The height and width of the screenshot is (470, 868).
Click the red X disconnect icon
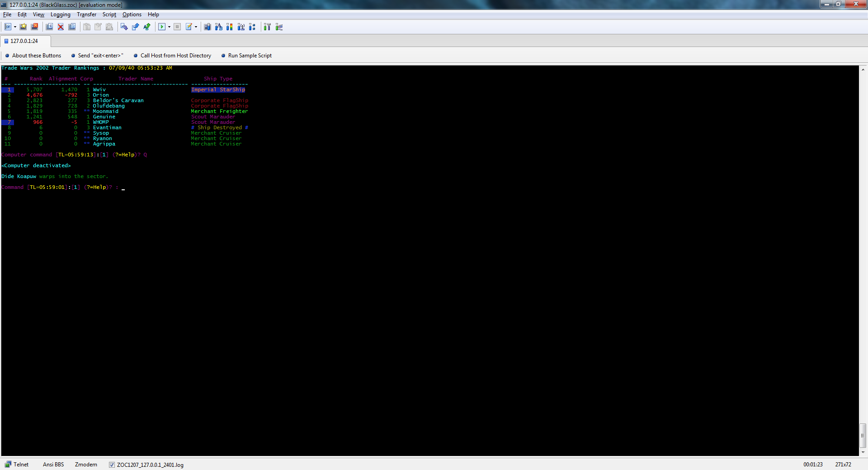point(61,27)
